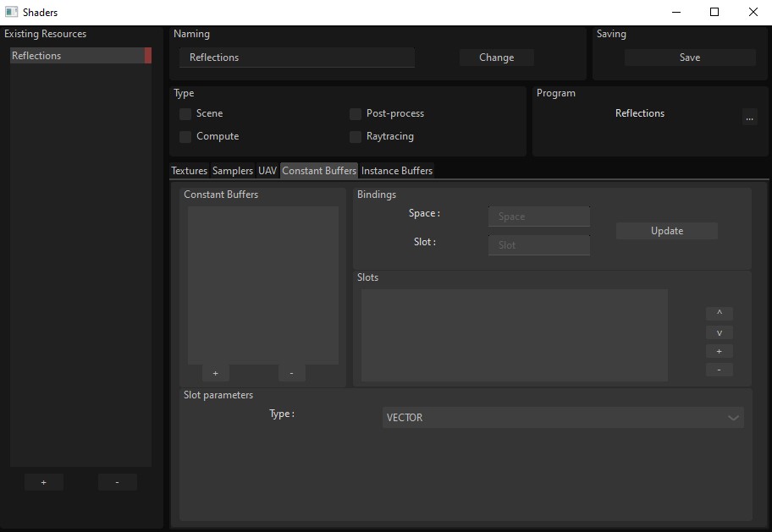772x532 pixels.
Task: Enable the Scene type checkbox
Action: (x=185, y=114)
